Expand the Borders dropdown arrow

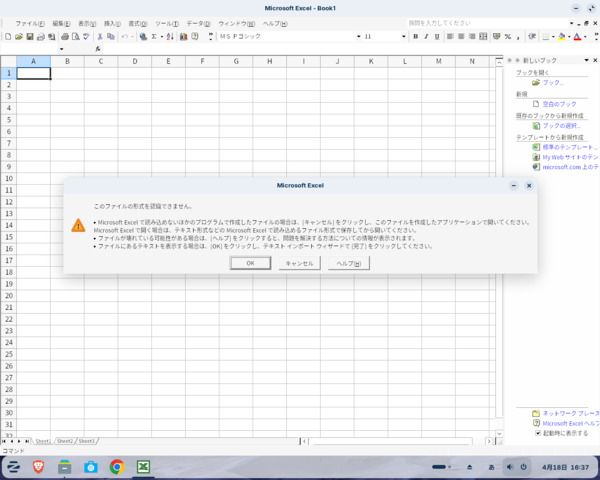click(x=553, y=36)
